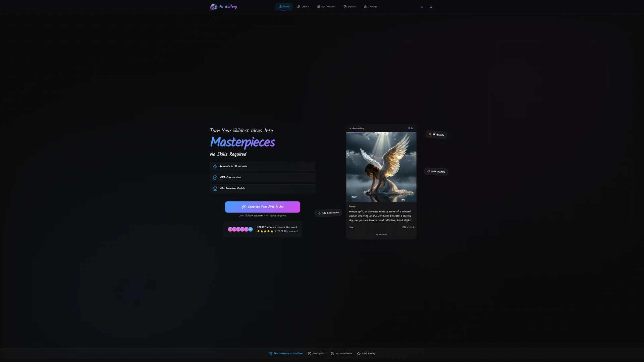Click the checkmark icon beside 100% Free to start
The height and width of the screenshot is (362, 644).
215,178
